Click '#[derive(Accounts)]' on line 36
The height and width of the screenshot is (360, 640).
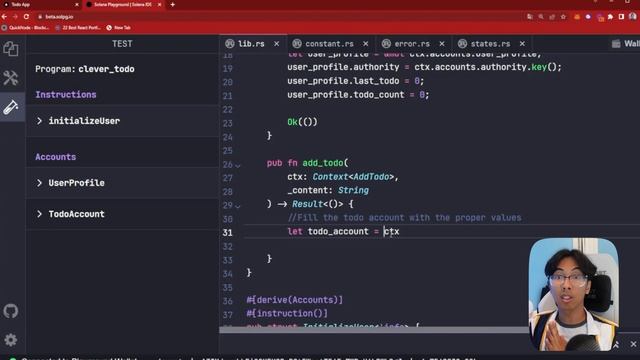pos(295,300)
